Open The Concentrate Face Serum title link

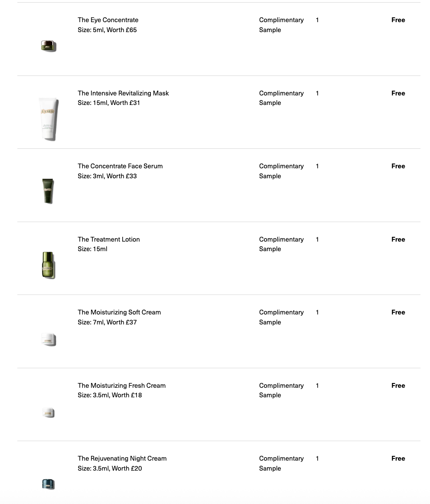[120, 166]
